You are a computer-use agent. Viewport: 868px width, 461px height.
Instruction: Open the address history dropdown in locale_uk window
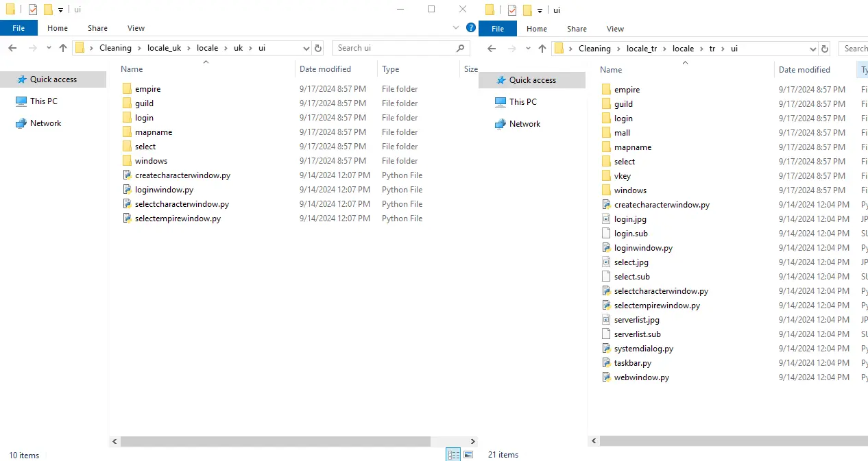point(306,48)
